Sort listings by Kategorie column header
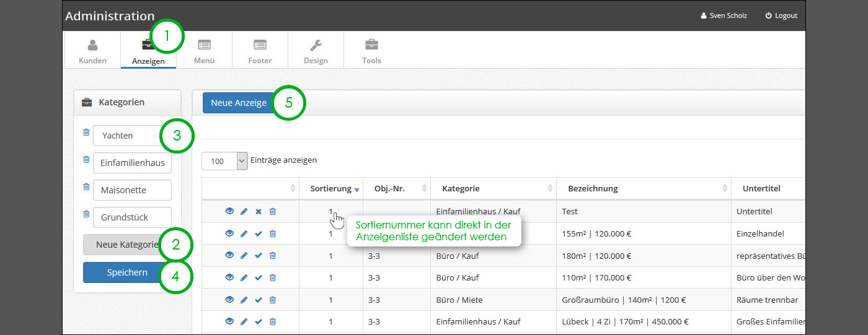868x335 pixels. click(461, 189)
